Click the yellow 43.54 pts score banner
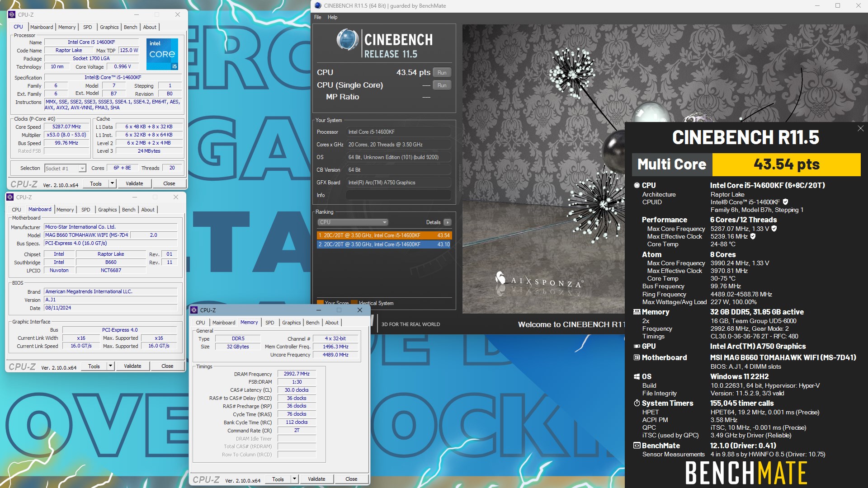This screenshot has width=868, height=488. 786,164
